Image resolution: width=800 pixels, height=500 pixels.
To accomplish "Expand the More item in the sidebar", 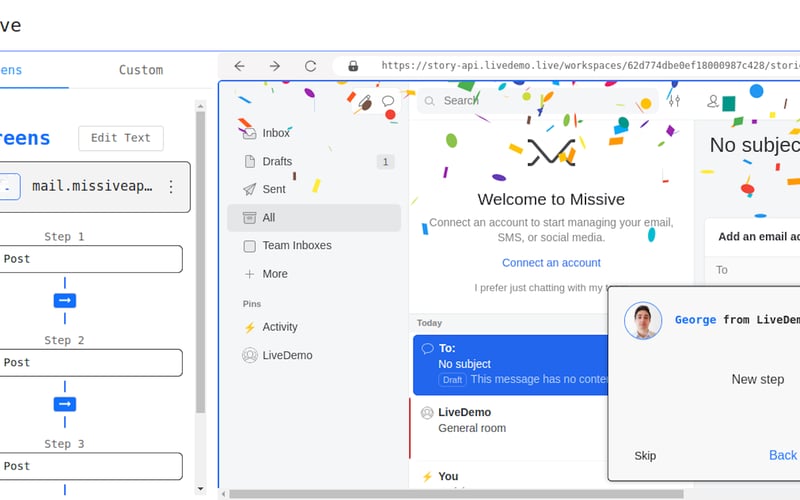I will [314, 274].
